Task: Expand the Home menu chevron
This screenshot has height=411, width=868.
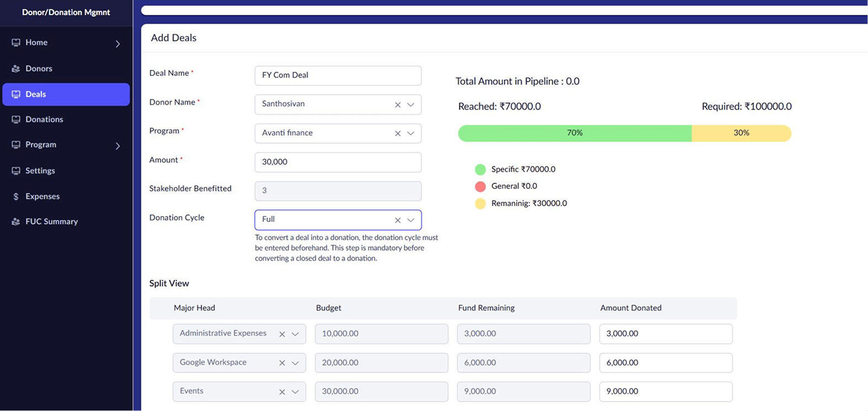Action: point(117,44)
